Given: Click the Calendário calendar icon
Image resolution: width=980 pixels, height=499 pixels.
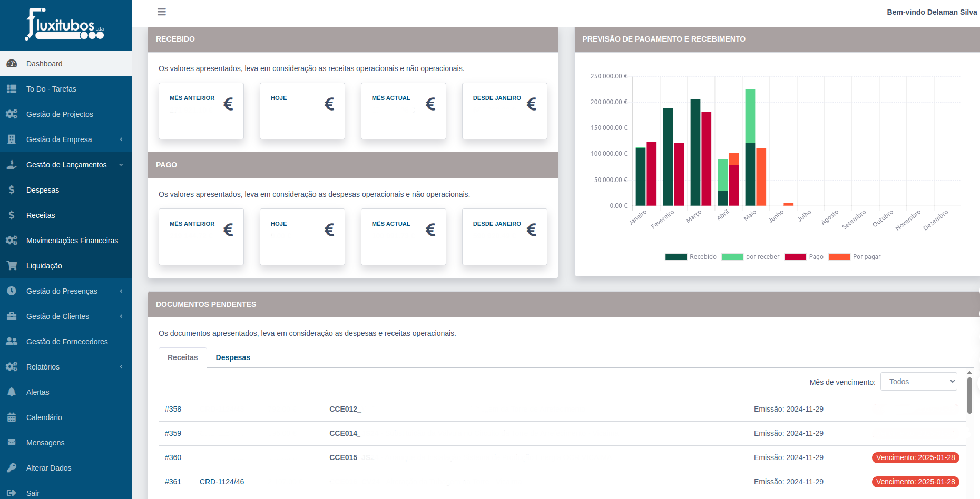Looking at the screenshot, I should (12, 417).
